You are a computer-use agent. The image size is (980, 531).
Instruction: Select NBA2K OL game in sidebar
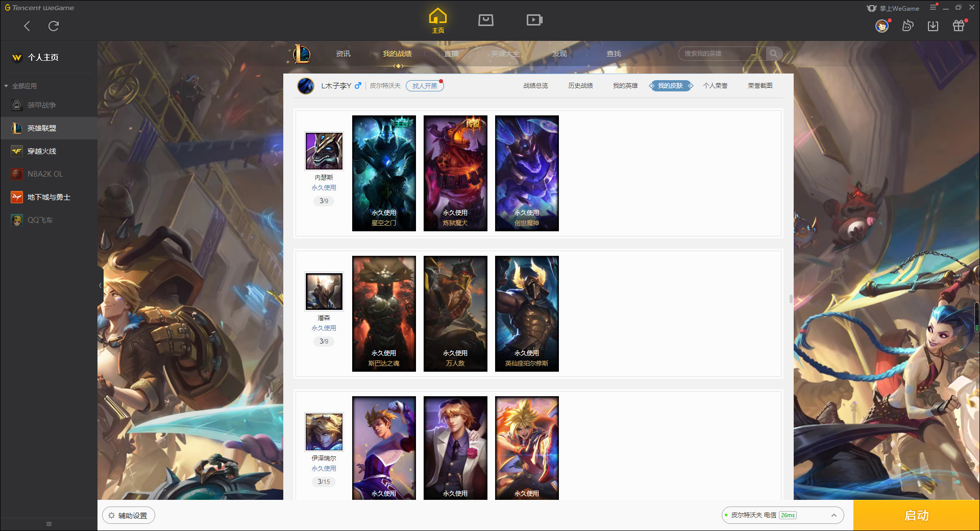48,174
